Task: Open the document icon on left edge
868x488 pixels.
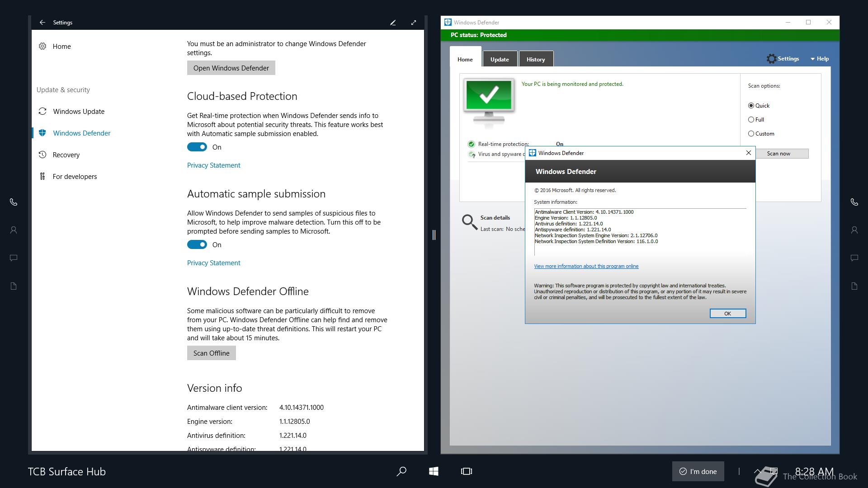Action: pos(14,286)
